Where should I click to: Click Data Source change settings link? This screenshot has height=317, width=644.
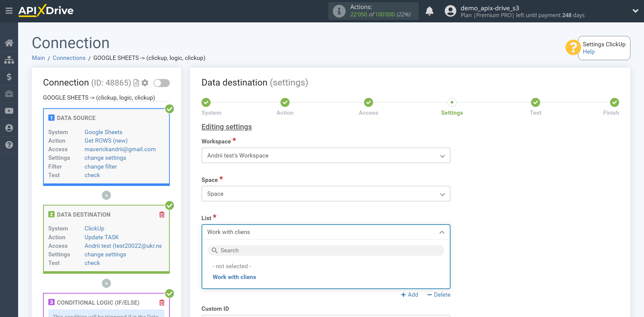click(x=105, y=158)
